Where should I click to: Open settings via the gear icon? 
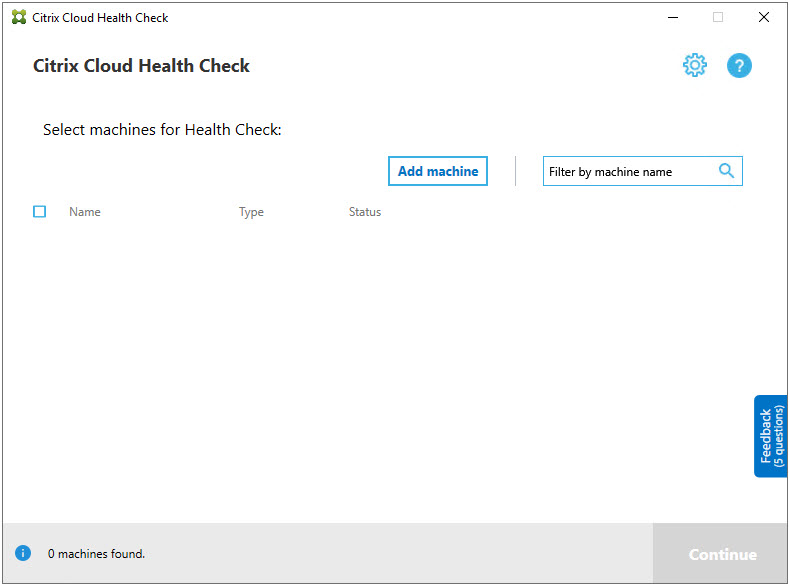click(694, 65)
